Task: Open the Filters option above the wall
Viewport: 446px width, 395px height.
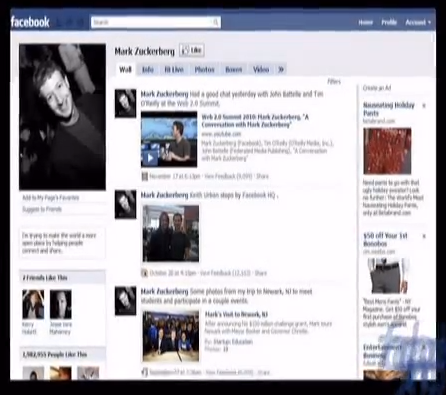Action: [x=334, y=81]
